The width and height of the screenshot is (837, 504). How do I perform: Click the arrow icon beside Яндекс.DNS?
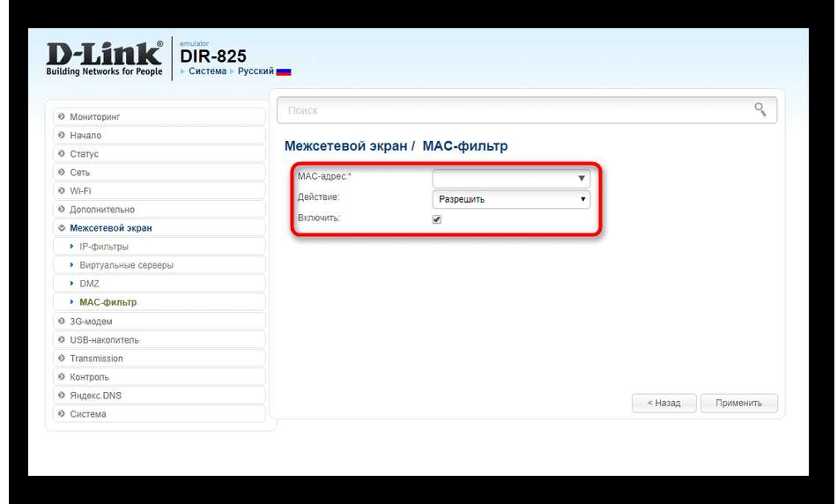(x=62, y=395)
